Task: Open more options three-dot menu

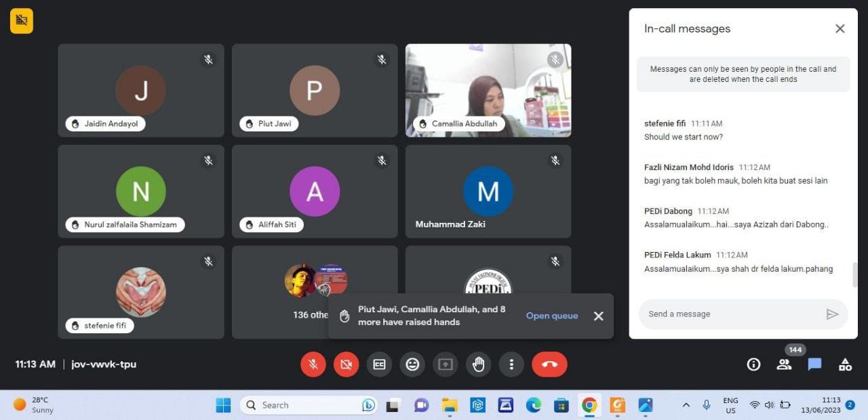Action: 511,364
